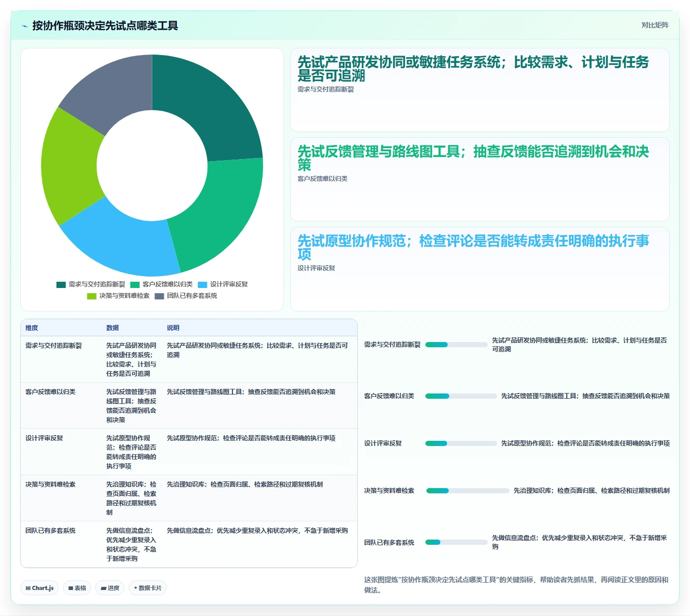
Task: Click the progress bar for 决策与资料难检索
Action: tap(467, 491)
